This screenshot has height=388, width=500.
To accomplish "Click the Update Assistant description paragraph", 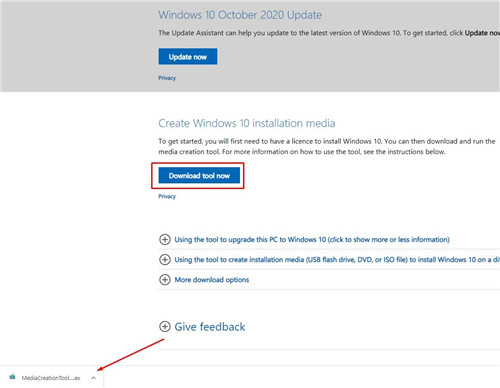I will (329, 33).
